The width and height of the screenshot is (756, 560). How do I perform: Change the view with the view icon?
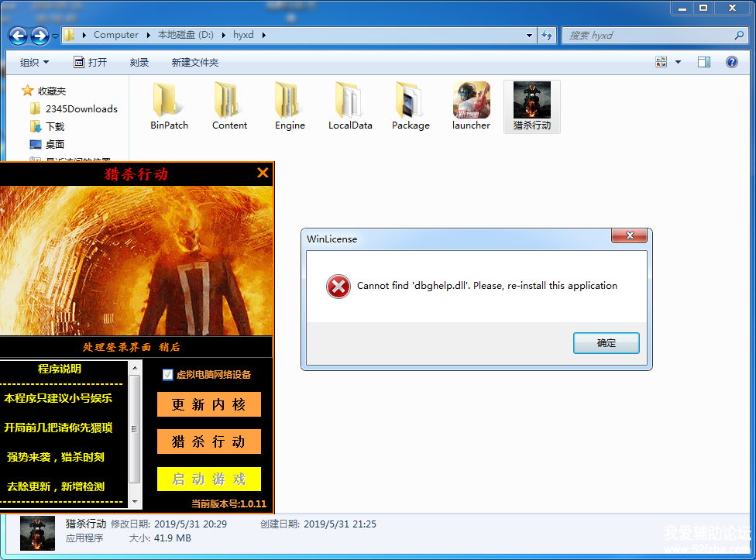pyautogui.click(x=661, y=62)
